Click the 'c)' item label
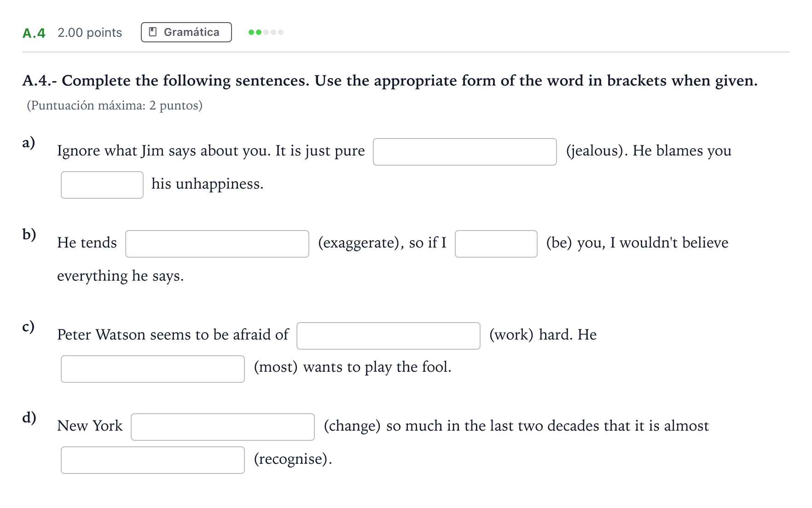 (x=28, y=326)
